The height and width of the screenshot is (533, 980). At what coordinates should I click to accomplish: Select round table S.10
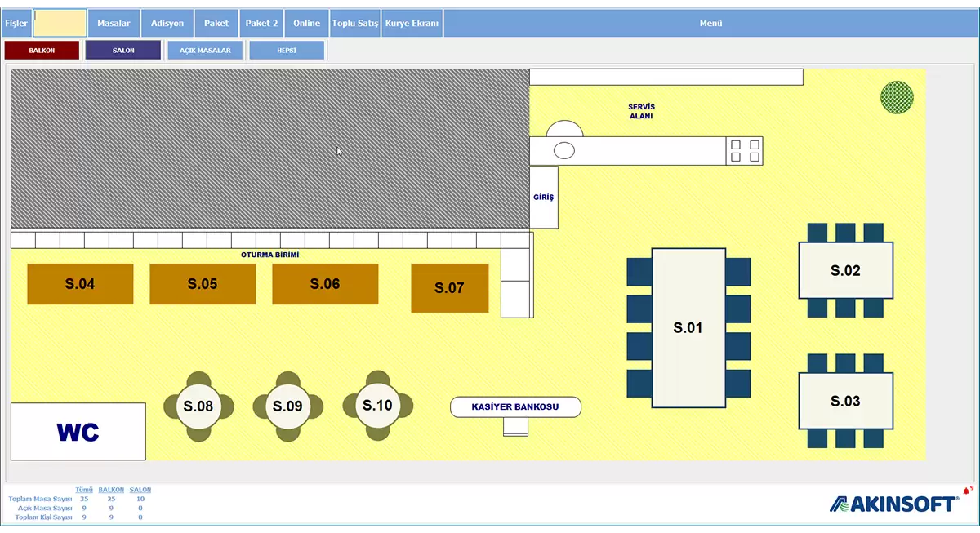(377, 406)
